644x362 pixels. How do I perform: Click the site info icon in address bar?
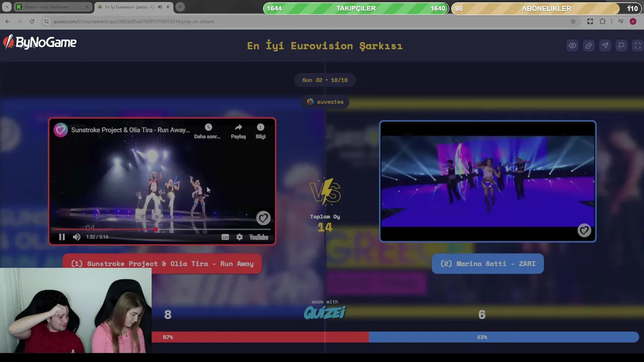tap(46, 21)
